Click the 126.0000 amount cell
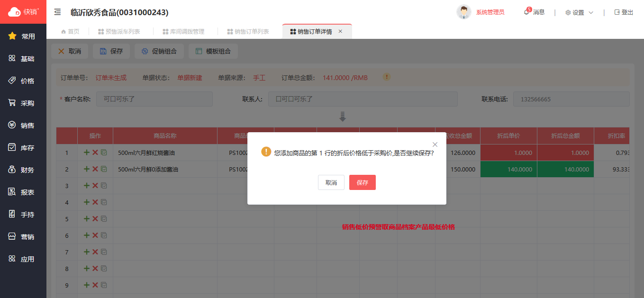644x298 pixels. coord(463,153)
